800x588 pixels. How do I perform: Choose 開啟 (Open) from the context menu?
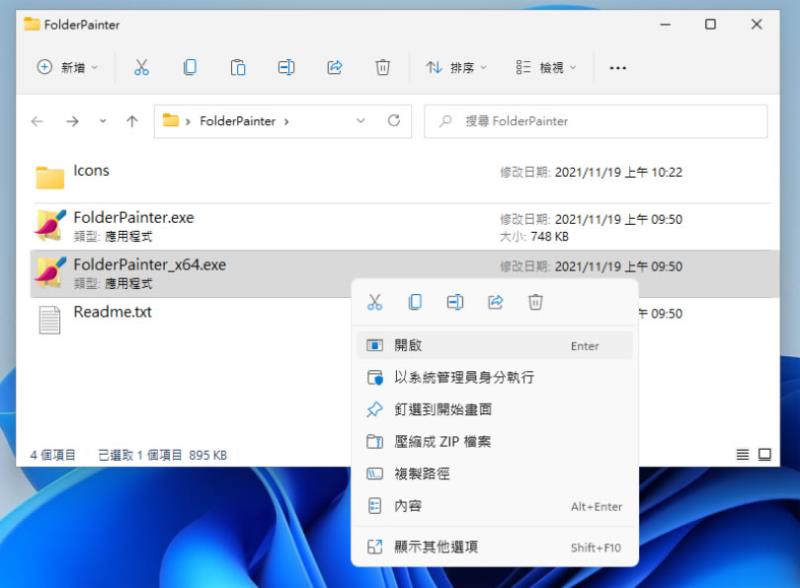point(495,346)
